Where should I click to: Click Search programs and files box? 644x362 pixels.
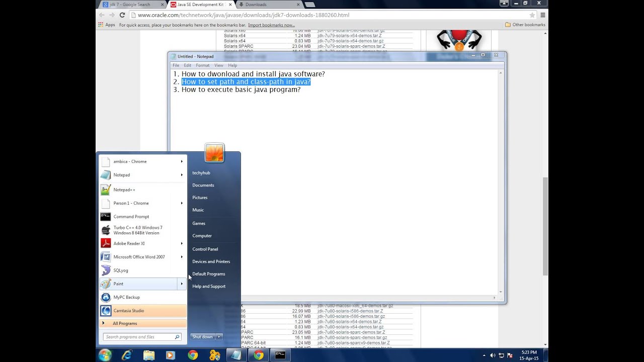pyautogui.click(x=142, y=337)
